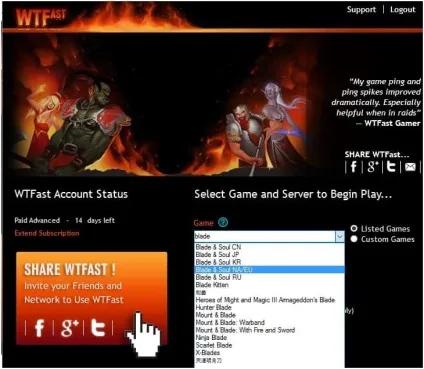Select highlighted Blade & Soul NA/EU option
Viewport: 424px width, 369px height.
click(269, 269)
